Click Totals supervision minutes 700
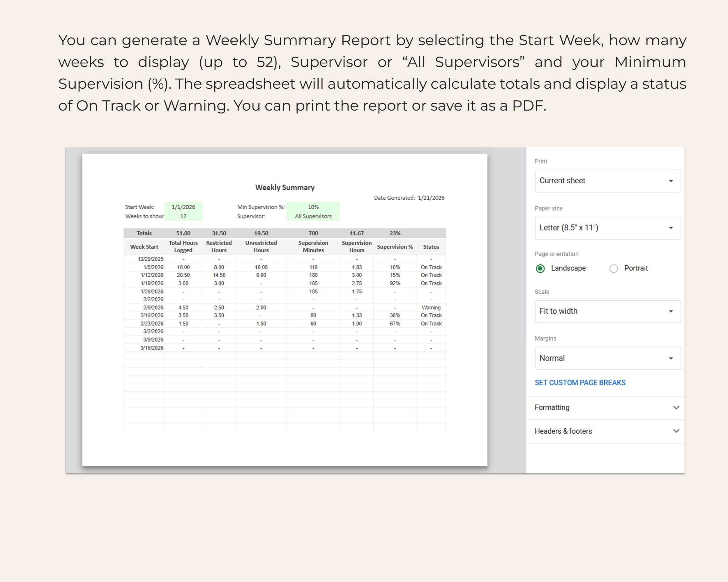The width and height of the screenshot is (728, 582). click(313, 233)
